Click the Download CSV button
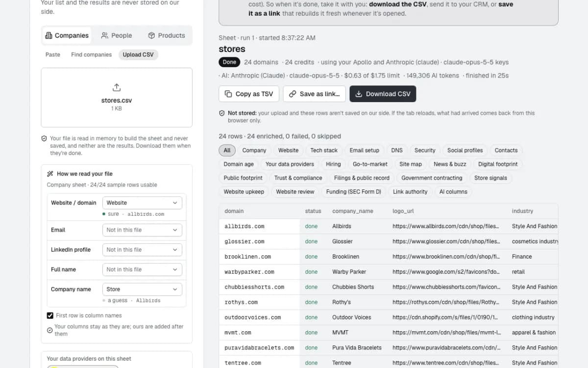Screen dimensions: 588x368 (x=383, y=94)
